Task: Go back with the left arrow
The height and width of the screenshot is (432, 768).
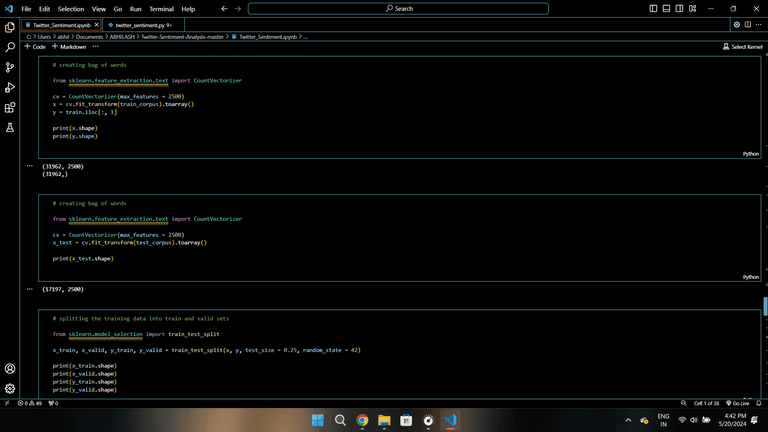Action: [224, 9]
